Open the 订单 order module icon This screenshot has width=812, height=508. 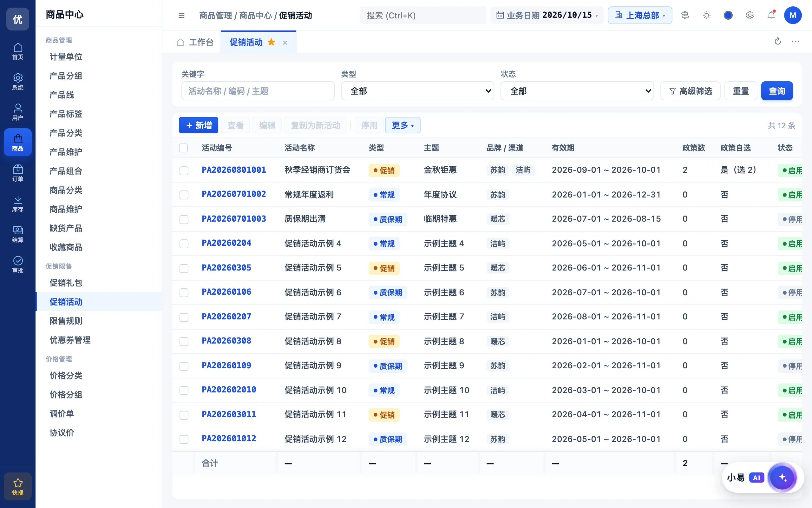(18, 173)
